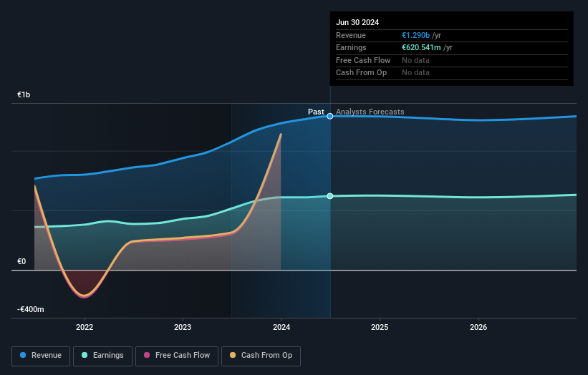Click the teal Earnings marker on chart
The width and height of the screenshot is (588, 375).
pyautogui.click(x=330, y=196)
